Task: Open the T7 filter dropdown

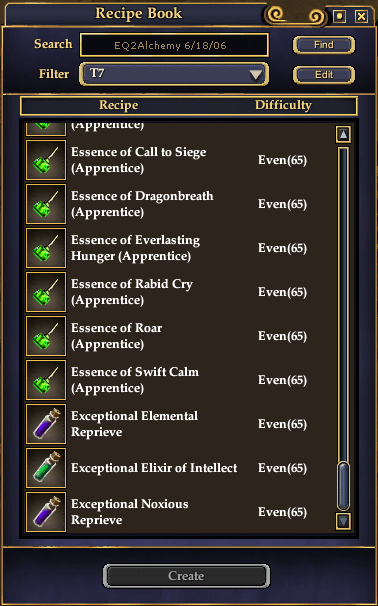Action: point(174,74)
